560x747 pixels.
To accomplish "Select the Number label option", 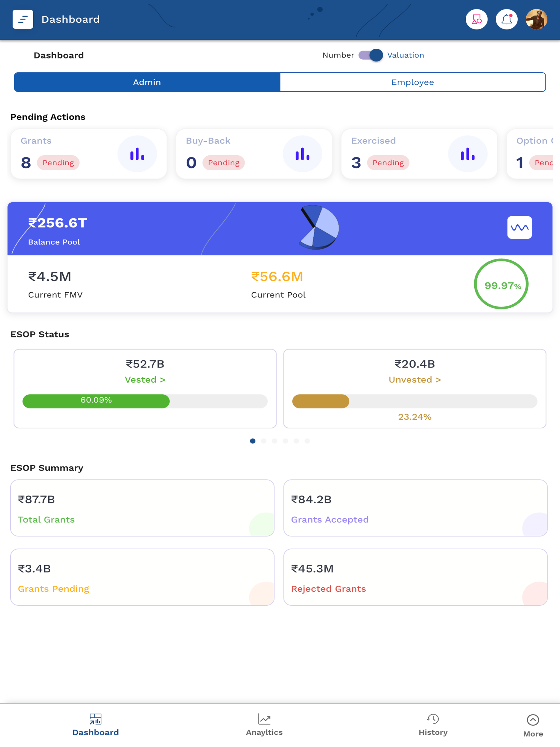I will coord(338,55).
